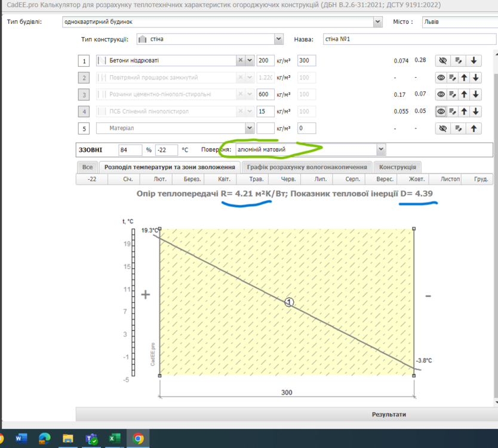The image size is (498, 448).
Task: Open the Конструкція tab
Action: [397, 167]
